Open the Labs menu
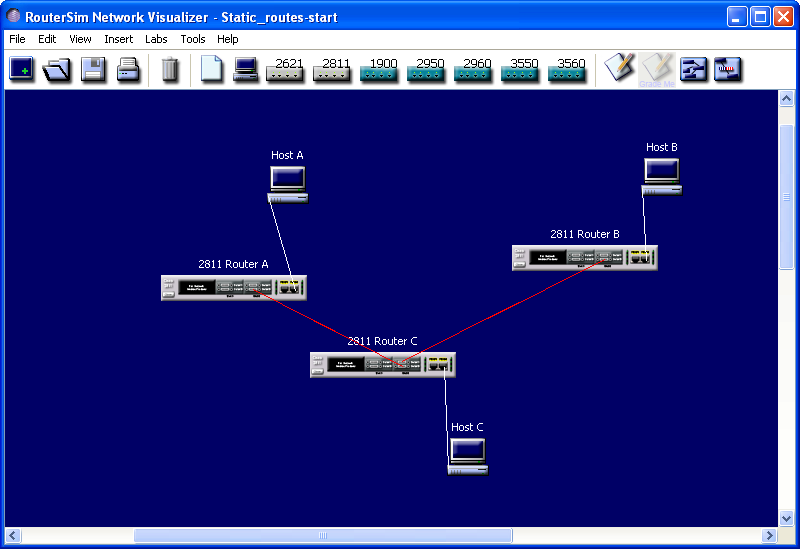 coord(156,39)
